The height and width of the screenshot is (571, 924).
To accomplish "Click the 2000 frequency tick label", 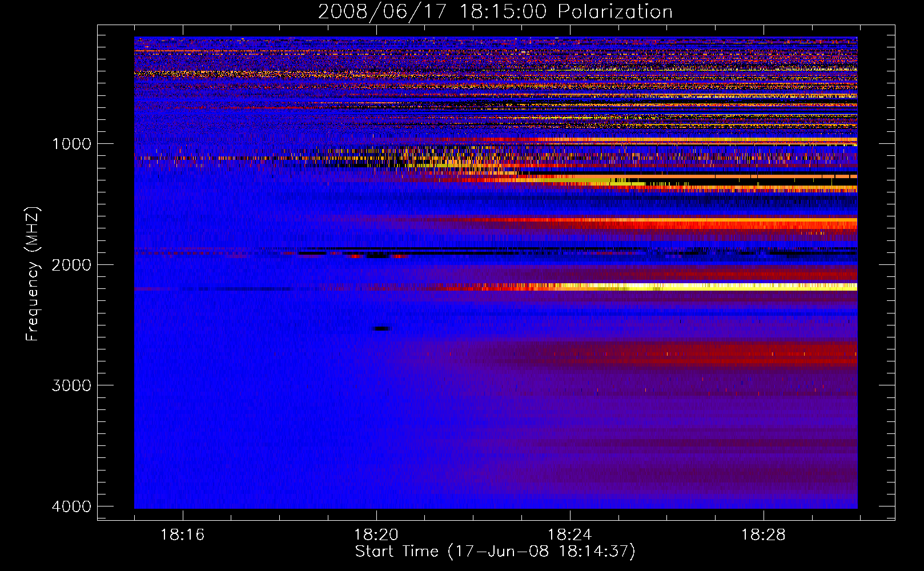I will tap(71, 264).
